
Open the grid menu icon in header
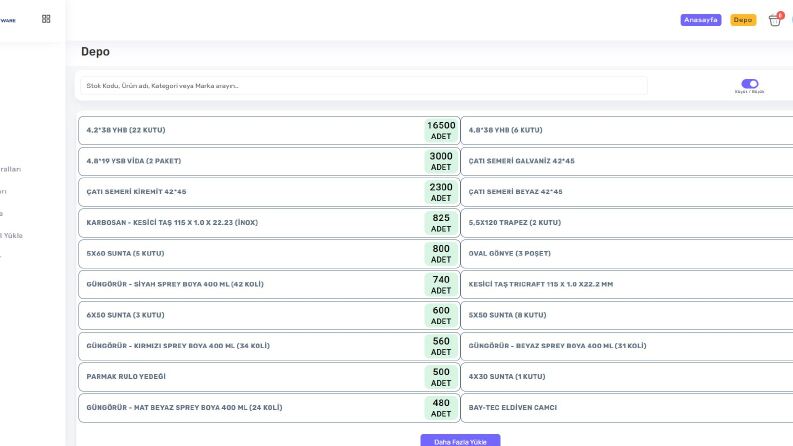pyautogui.click(x=46, y=19)
